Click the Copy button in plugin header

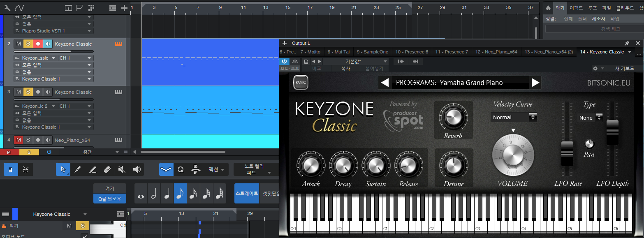tap(345, 69)
